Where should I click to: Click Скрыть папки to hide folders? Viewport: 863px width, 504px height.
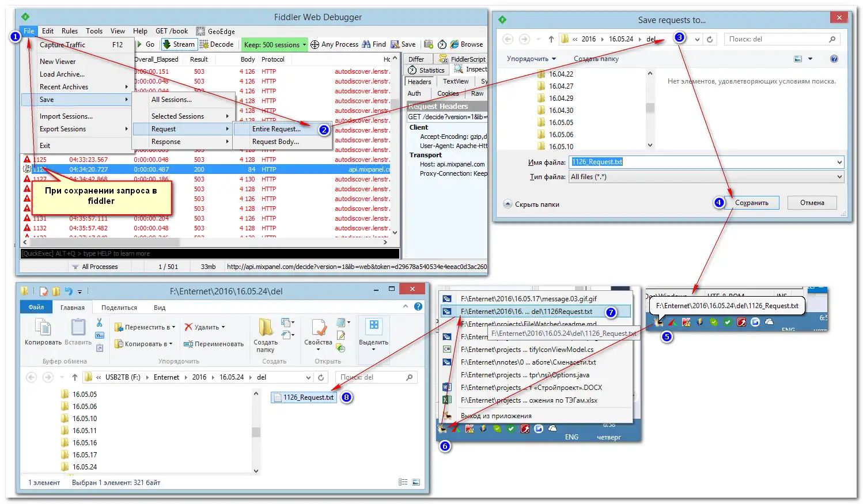[x=532, y=204]
